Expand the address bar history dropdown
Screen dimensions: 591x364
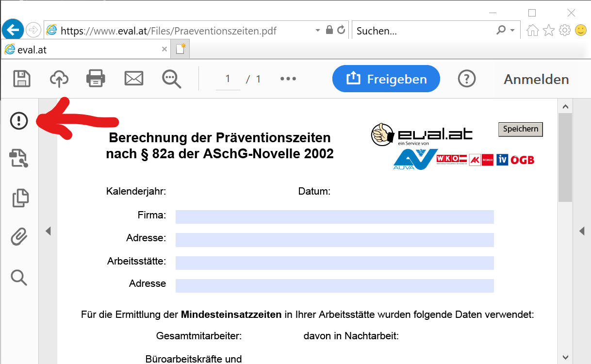[x=318, y=30]
